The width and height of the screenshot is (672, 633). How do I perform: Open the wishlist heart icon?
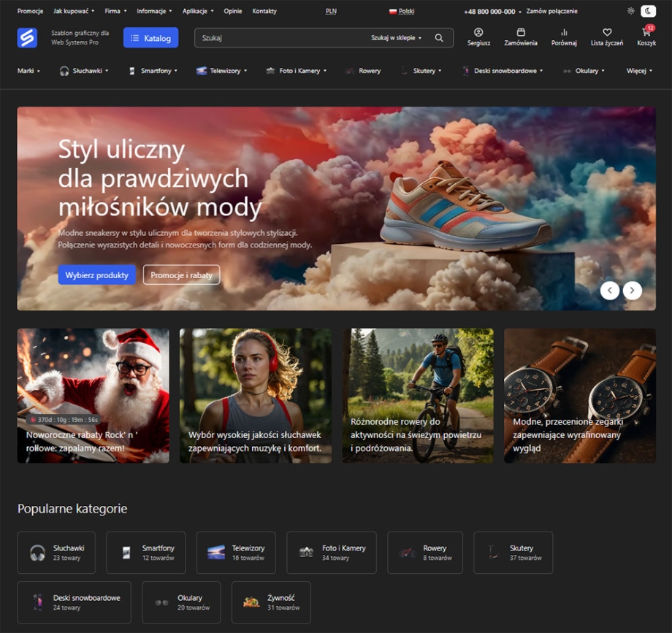pos(606,33)
